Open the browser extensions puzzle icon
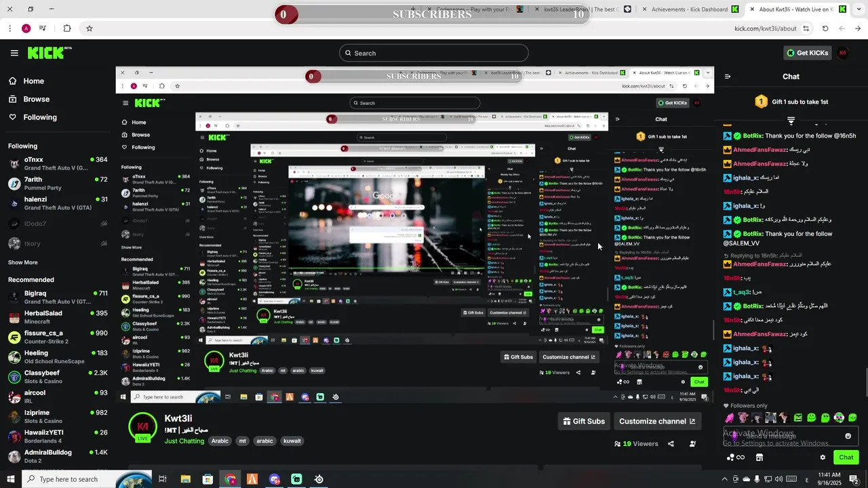Viewport: 868px width, 488px height. pos(67,28)
